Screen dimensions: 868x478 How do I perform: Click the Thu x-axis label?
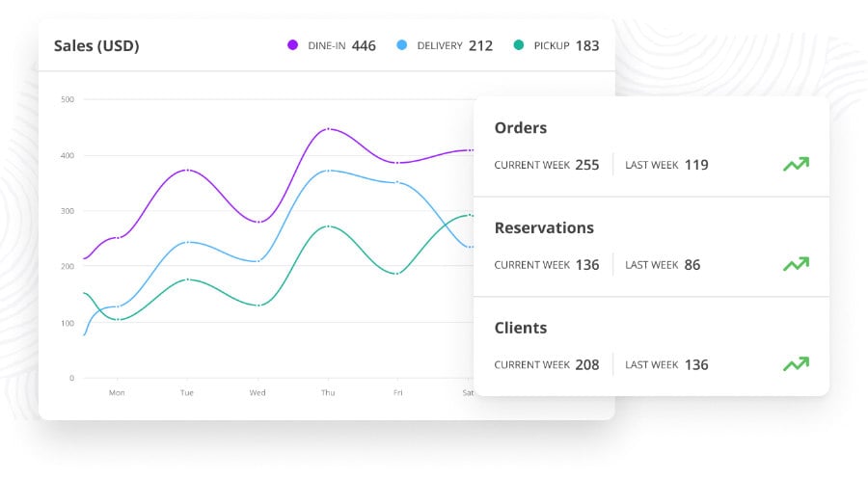[x=328, y=393]
